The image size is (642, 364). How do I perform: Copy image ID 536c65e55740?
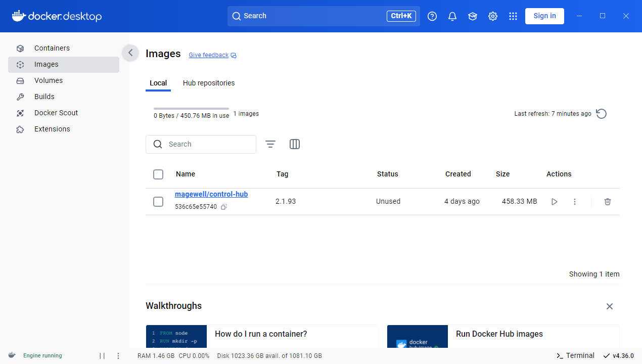[224, 207]
